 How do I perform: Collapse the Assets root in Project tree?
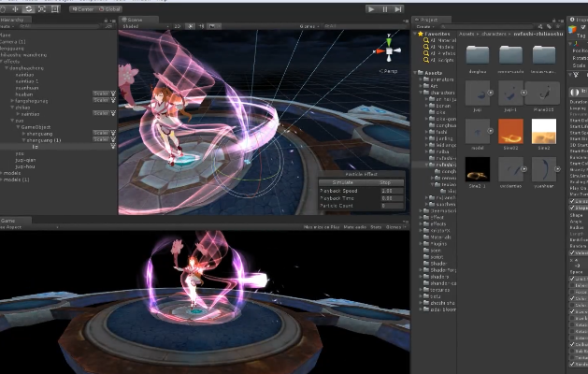point(415,73)
